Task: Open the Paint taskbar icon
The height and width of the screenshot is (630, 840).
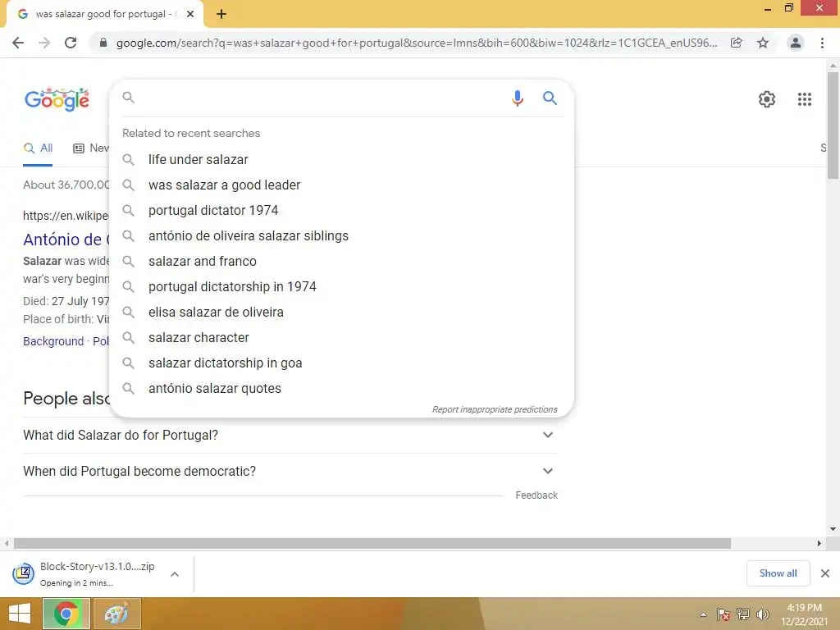Action: click(x=117, y=614)
